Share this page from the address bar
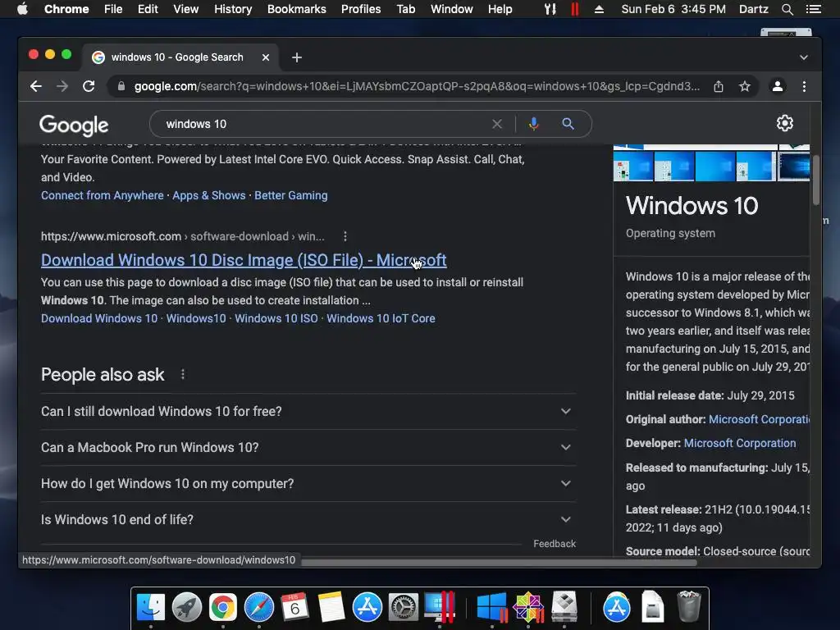 point(719,86)
